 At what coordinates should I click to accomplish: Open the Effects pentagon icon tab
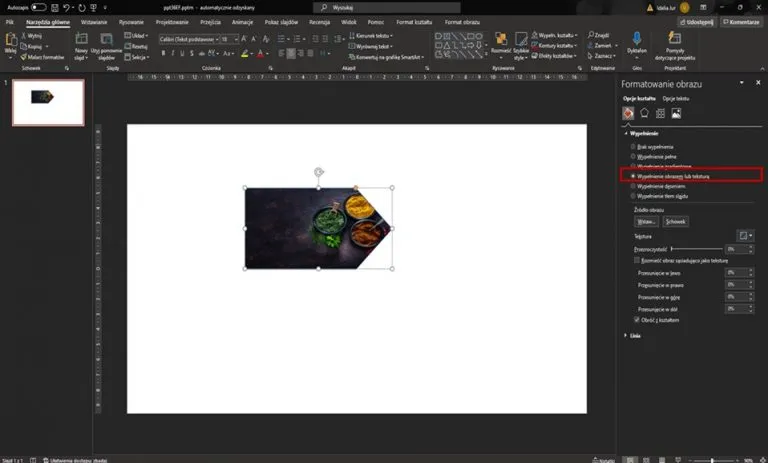[644, 114]
